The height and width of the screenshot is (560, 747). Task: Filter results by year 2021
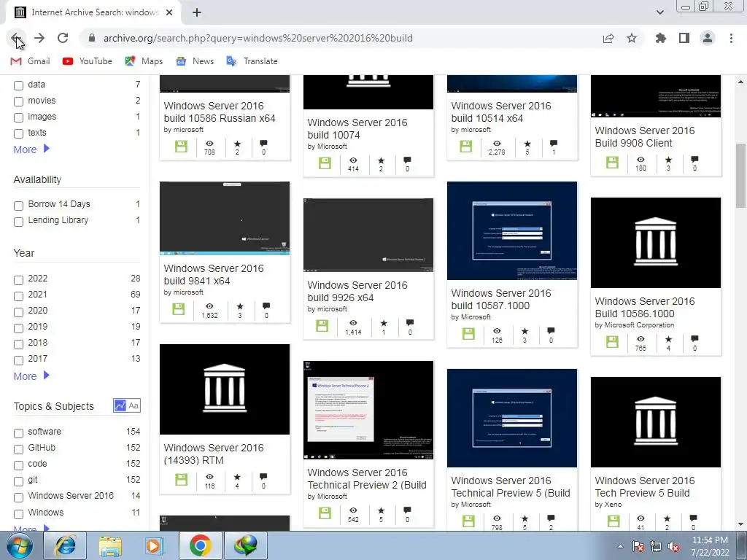[x=18, y=296]
